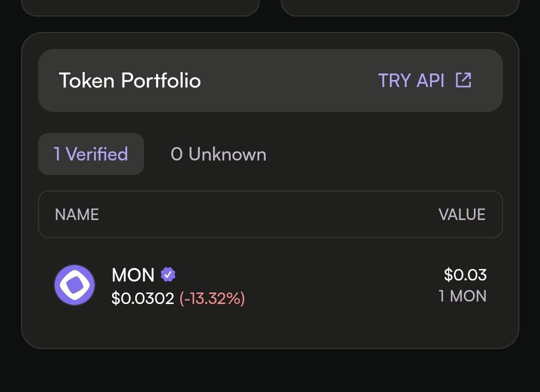The width and height of the screenshot is (540, 392).
Task: Click the $0.03 holding value
Action: (x=465, y=274)
